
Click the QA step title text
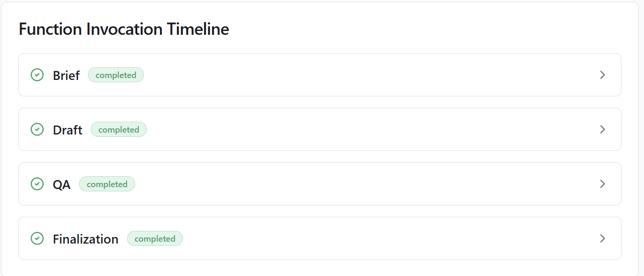click(x=62, y=184)
